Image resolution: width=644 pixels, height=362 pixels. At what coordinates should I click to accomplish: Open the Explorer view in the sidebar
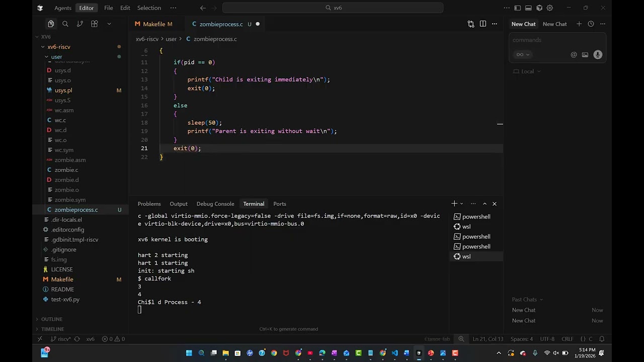(51, 24)
